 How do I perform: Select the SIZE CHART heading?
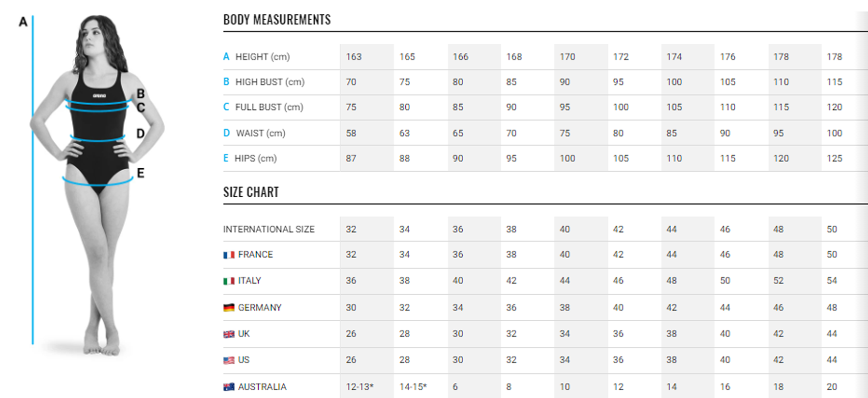[x=251, y=192]
